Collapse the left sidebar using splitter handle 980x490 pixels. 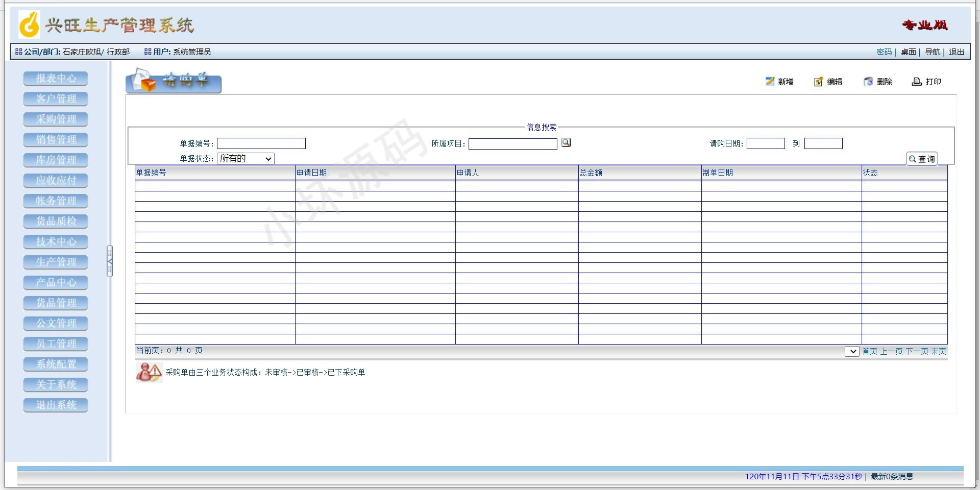(x=110, y=261)
